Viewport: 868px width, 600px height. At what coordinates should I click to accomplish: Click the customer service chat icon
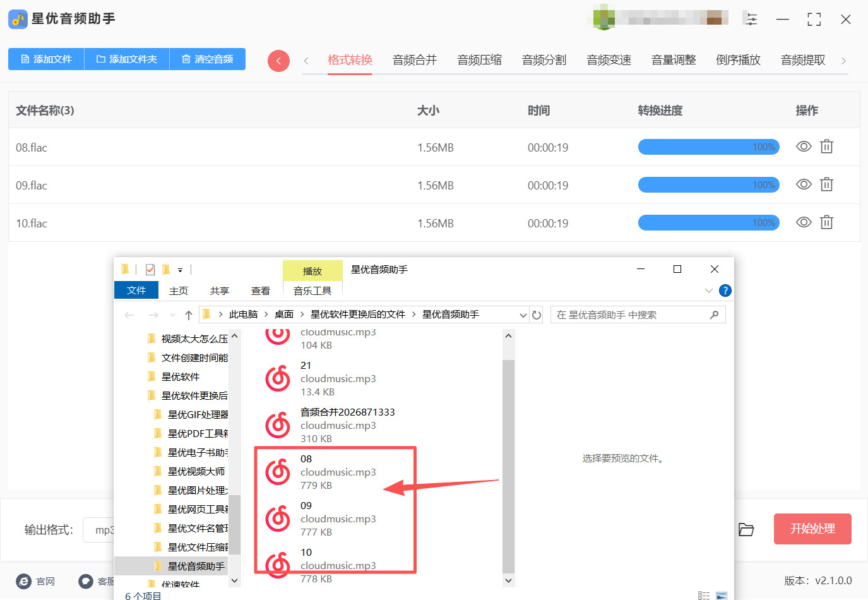(86, 581)
